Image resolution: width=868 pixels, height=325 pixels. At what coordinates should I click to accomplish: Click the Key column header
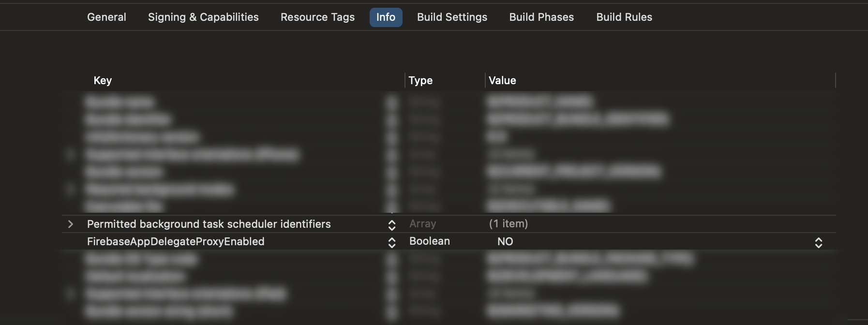(x=103, y=80)
